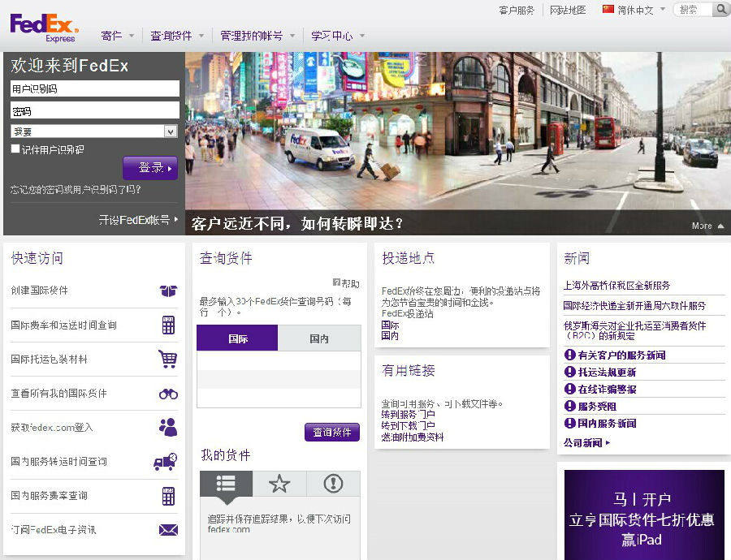This screenshot has width=731, height=560.
Task: Open the 查询货件 navigation dropdown
Action: point(177,36)
